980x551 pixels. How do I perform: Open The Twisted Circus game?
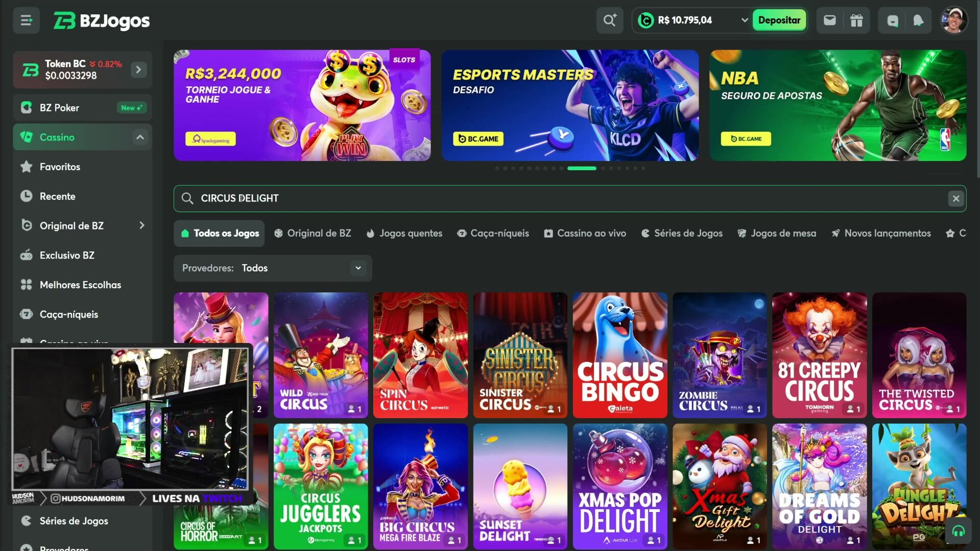coord(919,355)
